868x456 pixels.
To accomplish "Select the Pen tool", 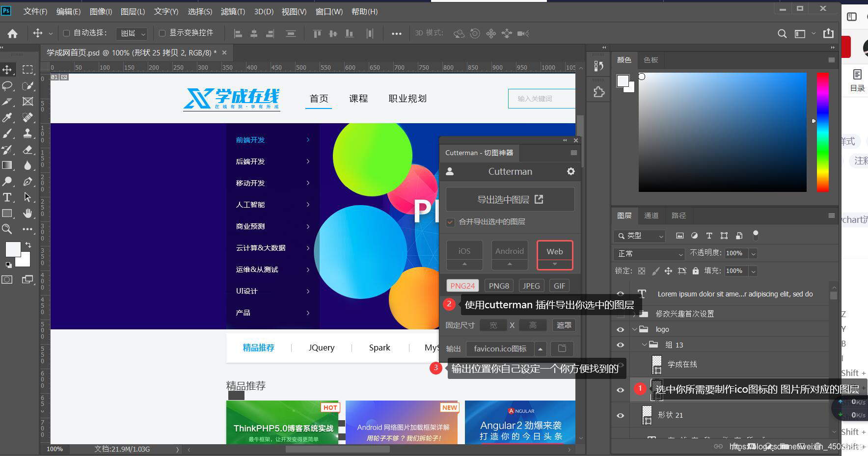I will 27,181.
